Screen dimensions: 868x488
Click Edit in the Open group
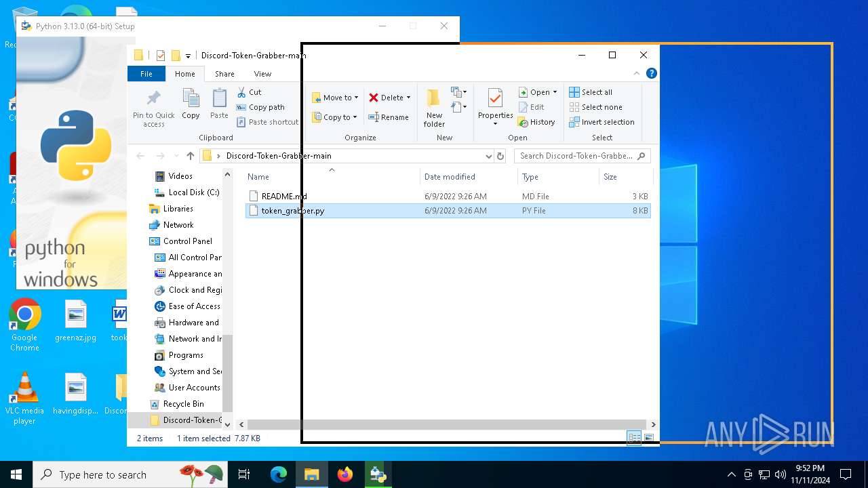click(532, 107)
